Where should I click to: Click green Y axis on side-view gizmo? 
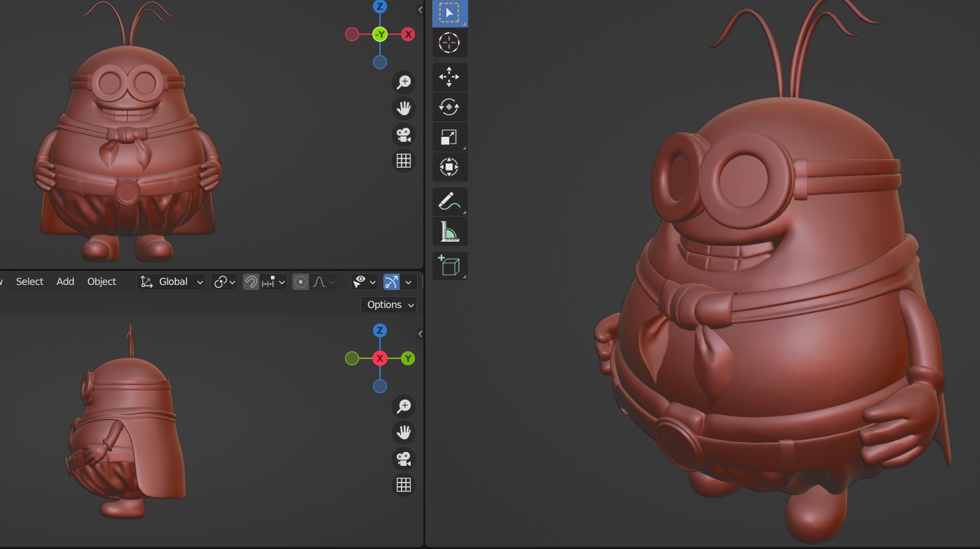tap(408, 358)
